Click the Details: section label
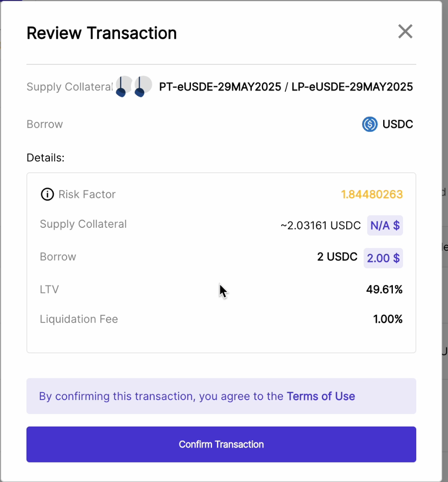 [45, 158]
